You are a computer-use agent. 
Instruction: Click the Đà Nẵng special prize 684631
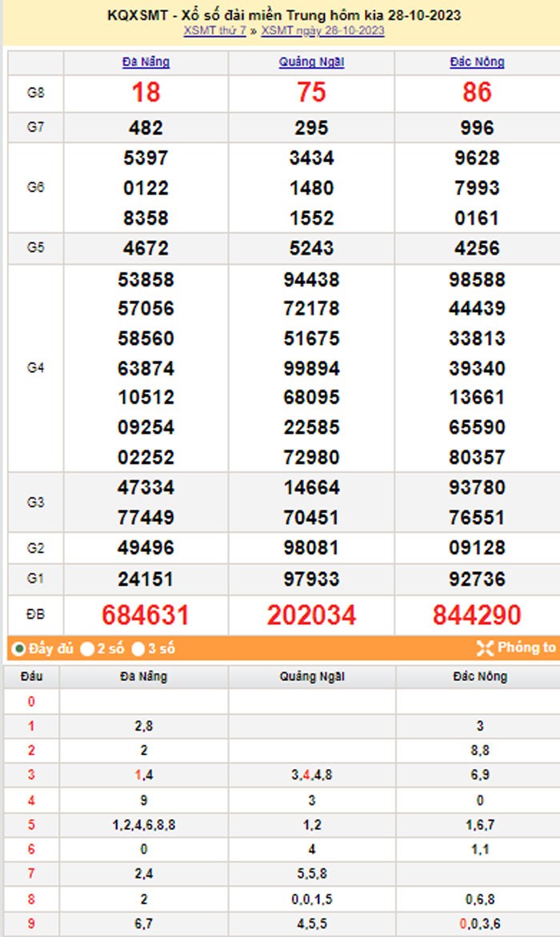coord(146,615)
